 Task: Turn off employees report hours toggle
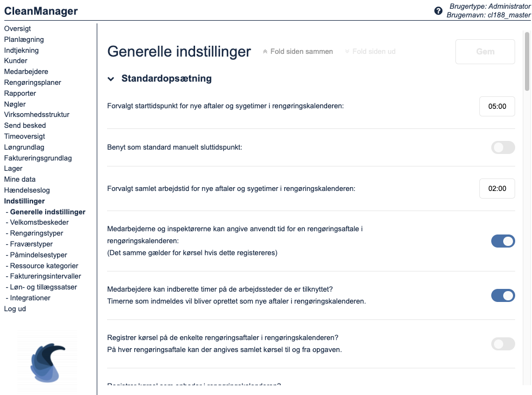coord(503,295)
